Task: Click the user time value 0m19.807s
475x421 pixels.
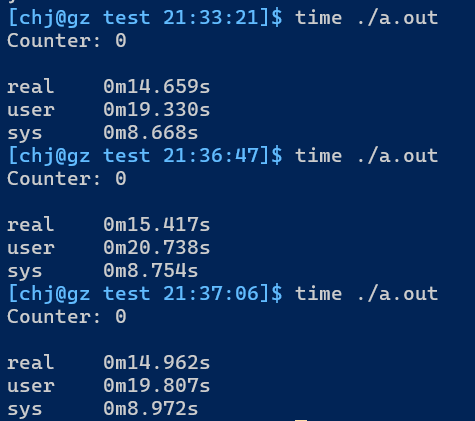Action: click(x=157, y=385)
